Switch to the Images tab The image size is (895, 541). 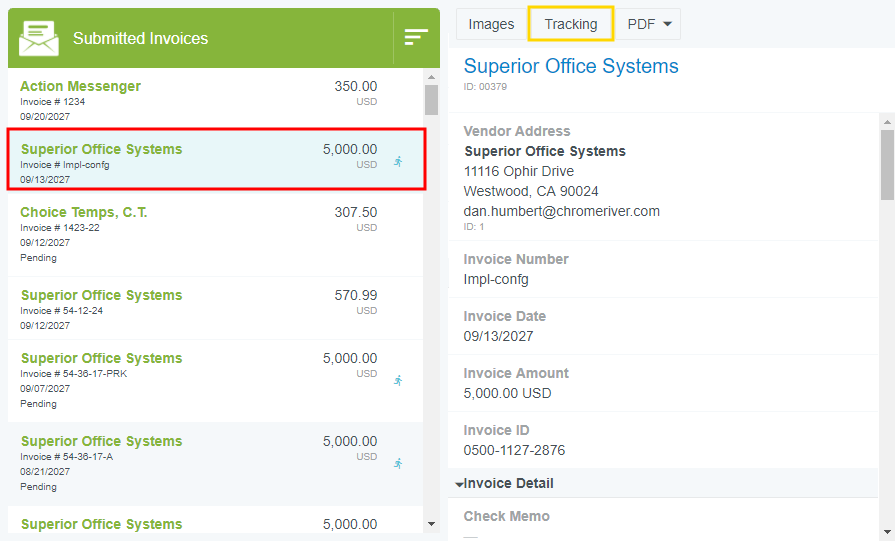pos(491,24)
